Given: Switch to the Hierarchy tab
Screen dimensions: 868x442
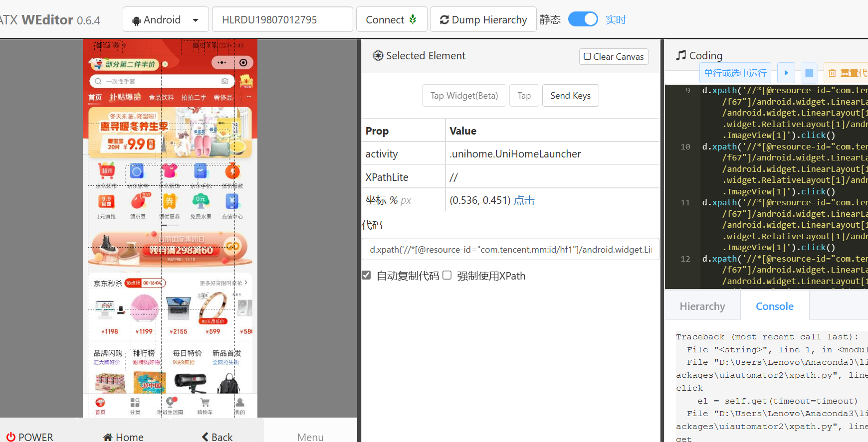Looking at the screenshot, I should pyautogui.click(x=702, y=306).
